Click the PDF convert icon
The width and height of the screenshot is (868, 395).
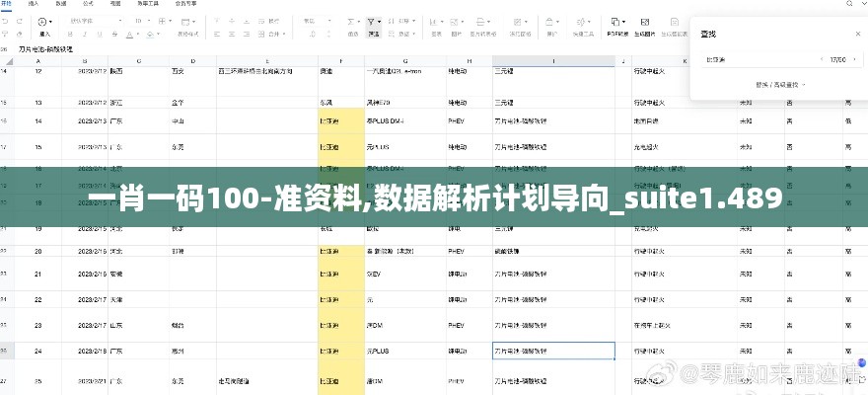[615, 22]
